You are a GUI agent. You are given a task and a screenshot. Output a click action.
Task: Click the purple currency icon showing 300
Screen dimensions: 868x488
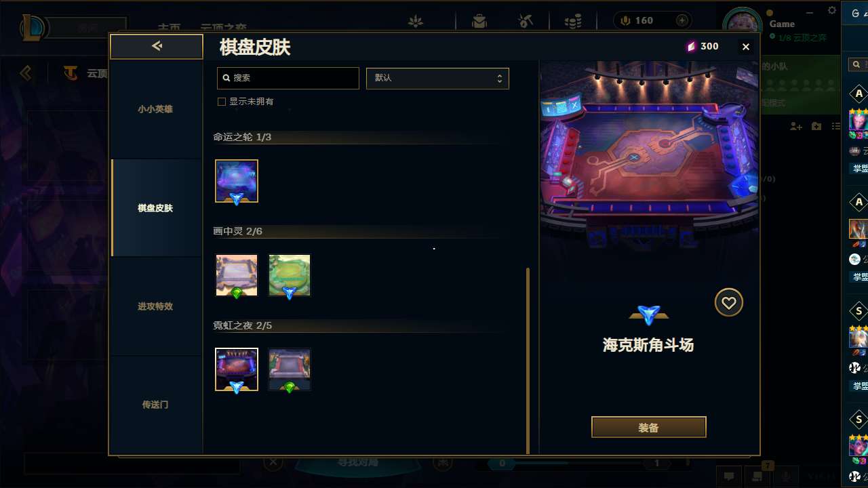coord(691,46)
